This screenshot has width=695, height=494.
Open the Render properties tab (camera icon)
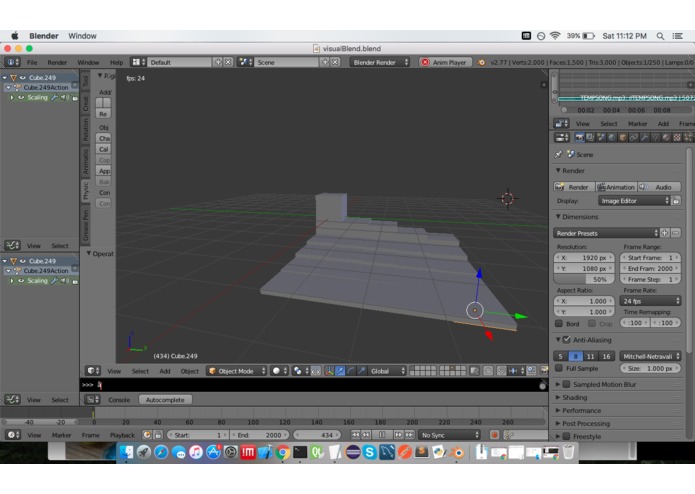click(579, 138)
